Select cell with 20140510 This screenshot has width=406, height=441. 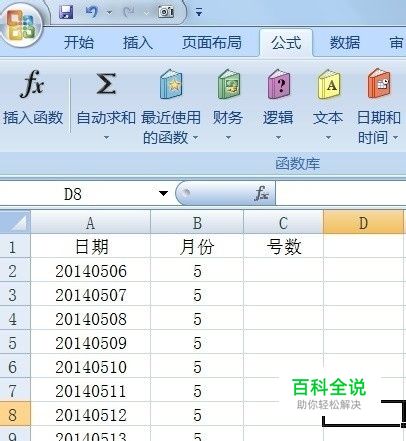(90, 367)
